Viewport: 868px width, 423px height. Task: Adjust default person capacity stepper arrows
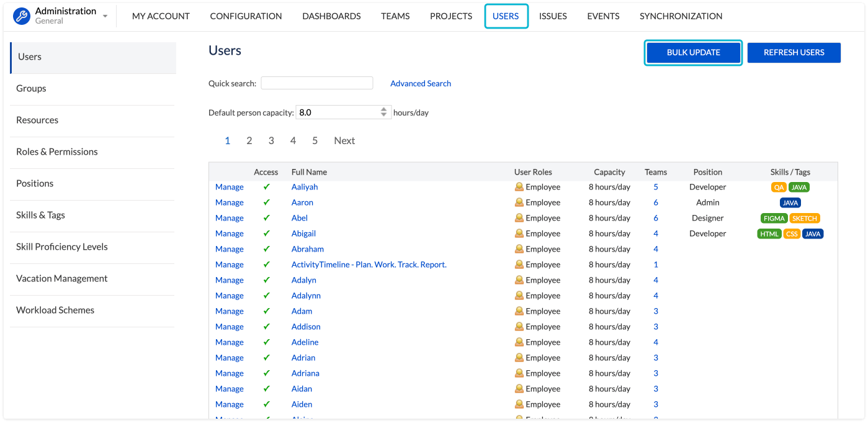coord(384,112)
